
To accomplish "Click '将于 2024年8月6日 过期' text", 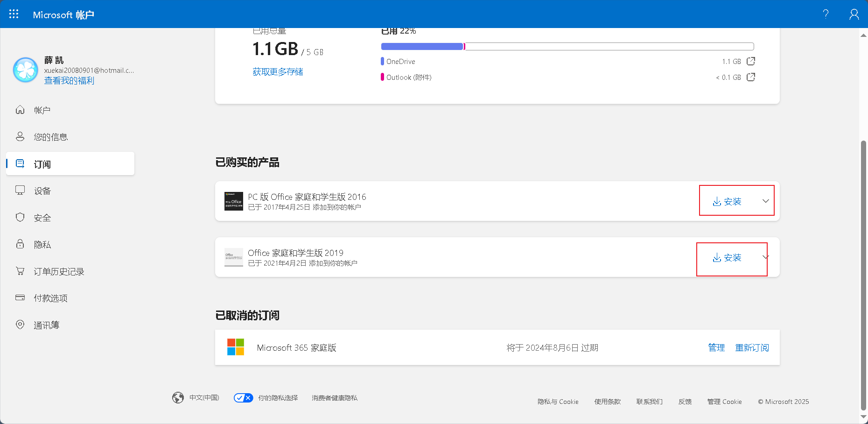I will (x=553, y=347).
